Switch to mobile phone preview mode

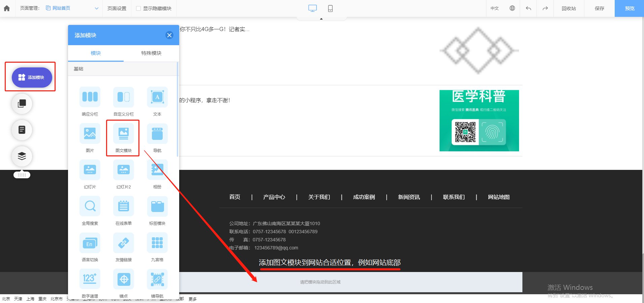pos(330,8)
